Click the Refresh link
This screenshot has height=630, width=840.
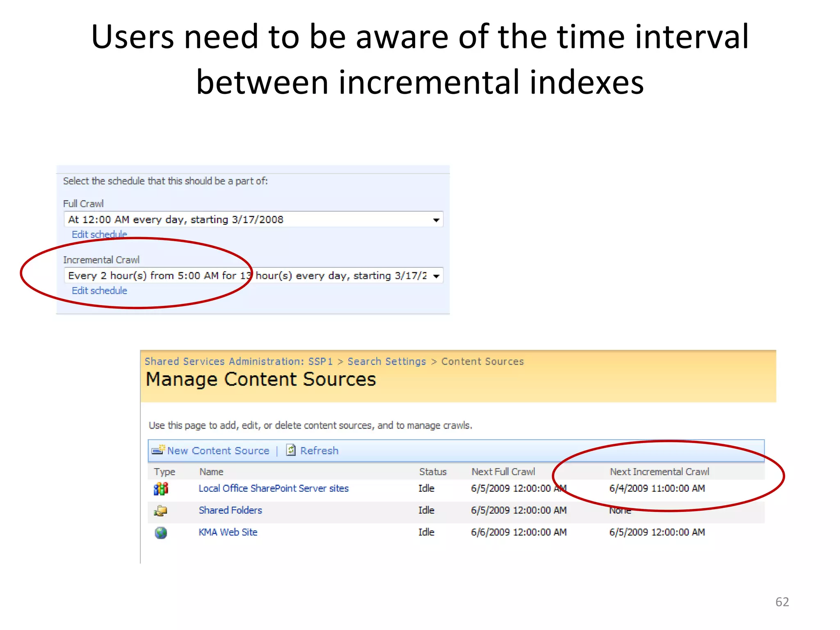click(x=319, y=450)
